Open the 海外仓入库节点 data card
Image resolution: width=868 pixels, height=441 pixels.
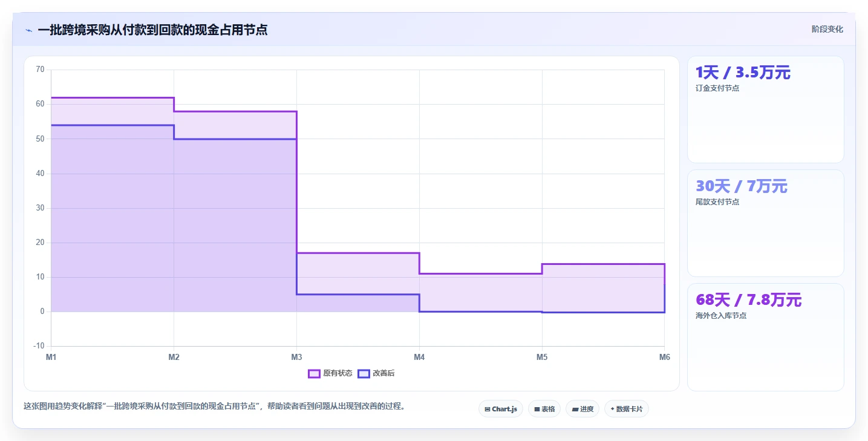coord(765,338)
